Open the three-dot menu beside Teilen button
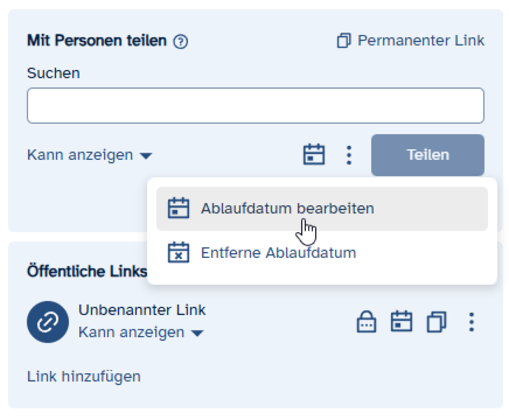 click(349, 155)
